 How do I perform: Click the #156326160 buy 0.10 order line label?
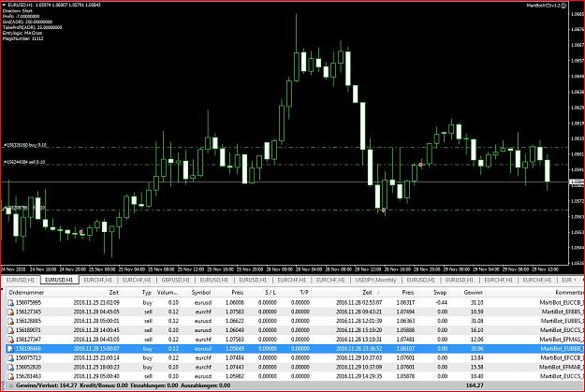click(25, 145)
